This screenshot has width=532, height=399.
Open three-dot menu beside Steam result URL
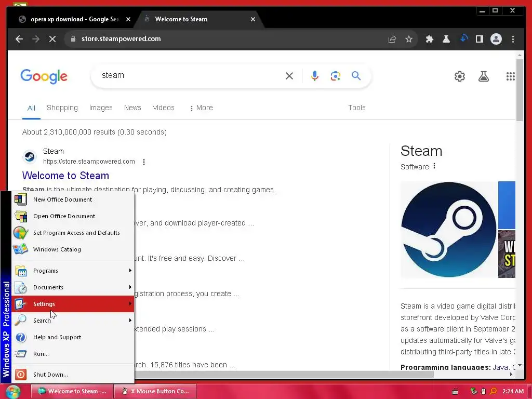click(144, 162)
